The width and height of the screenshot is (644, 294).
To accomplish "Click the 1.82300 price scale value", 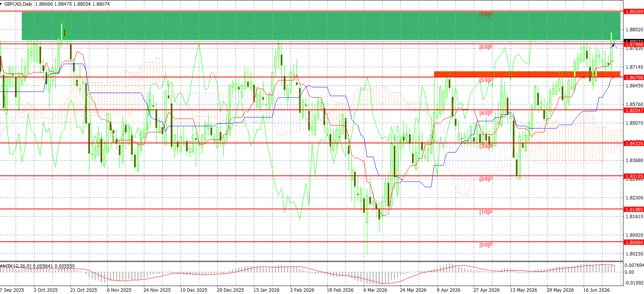I will coord(634,198).
